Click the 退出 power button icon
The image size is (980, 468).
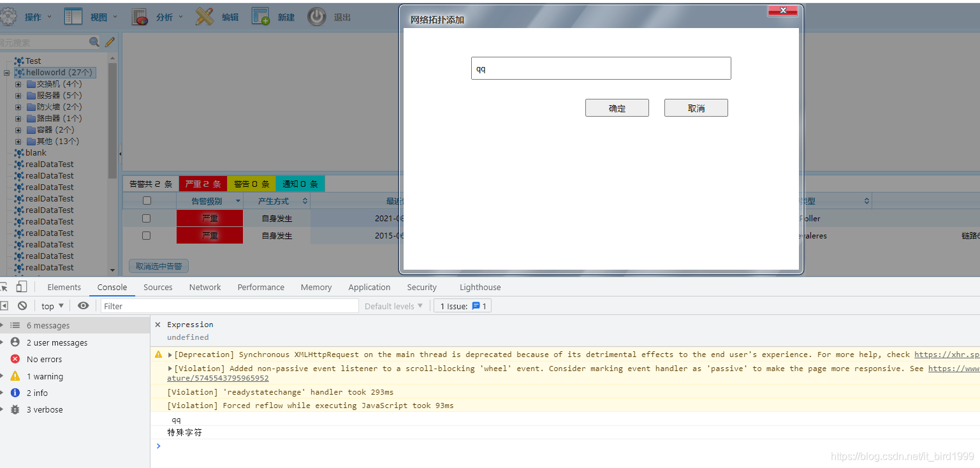(317, 16)
